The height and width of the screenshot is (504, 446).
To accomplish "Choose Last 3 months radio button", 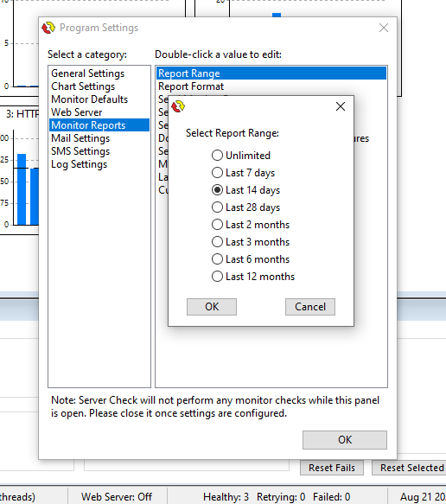I will click(x=217, y=242).
